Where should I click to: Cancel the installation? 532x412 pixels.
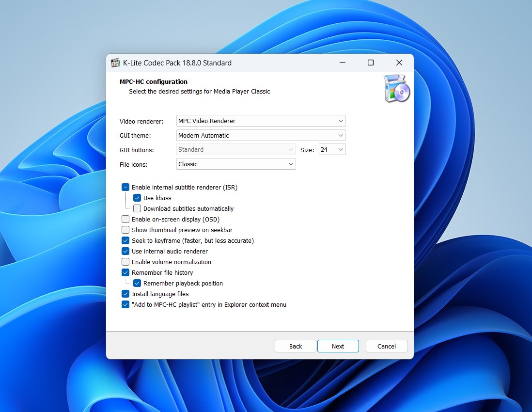(x=387, y=346)
